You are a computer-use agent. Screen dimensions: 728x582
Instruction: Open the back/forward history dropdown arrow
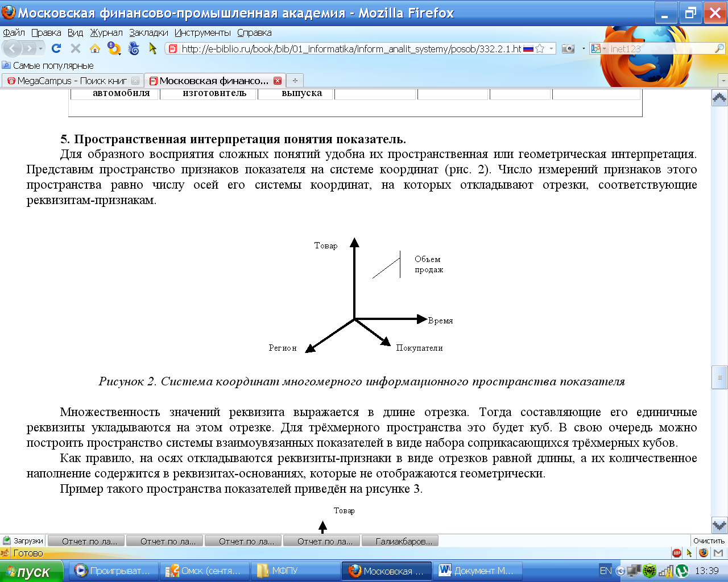pyautogui.click(x=40, y=49)
